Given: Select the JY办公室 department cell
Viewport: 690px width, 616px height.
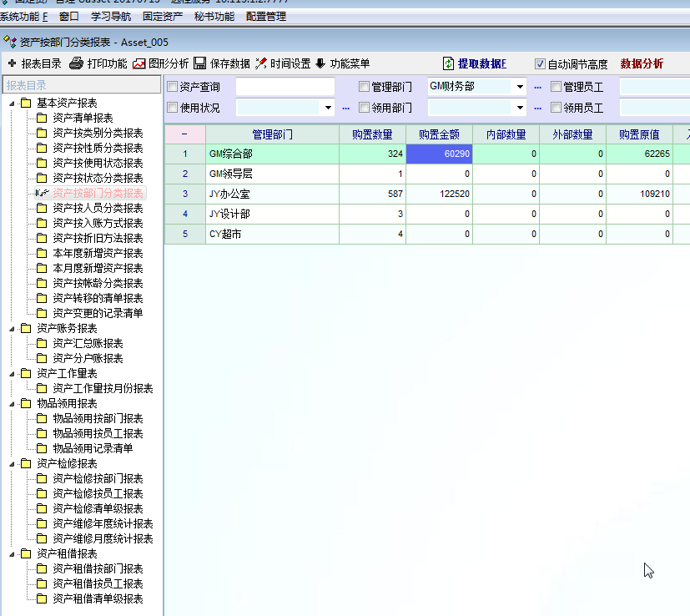Looking at the screenshot, I should pos(272,194).
